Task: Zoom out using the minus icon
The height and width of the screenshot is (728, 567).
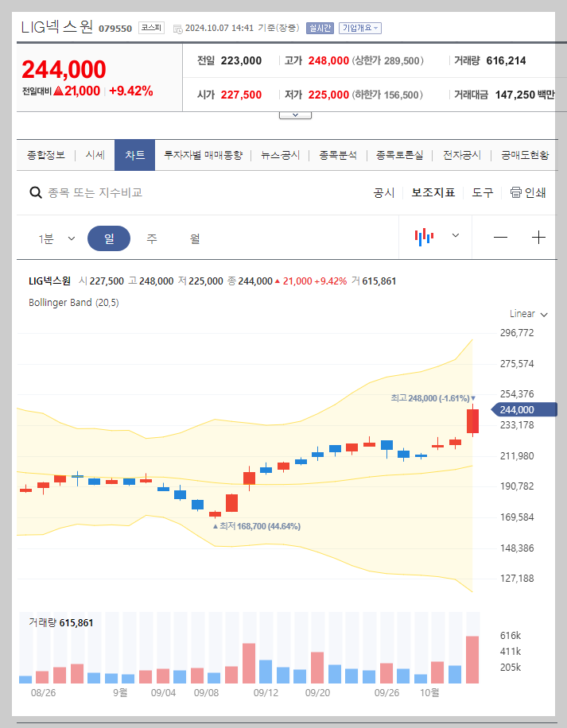Action: 500,236
